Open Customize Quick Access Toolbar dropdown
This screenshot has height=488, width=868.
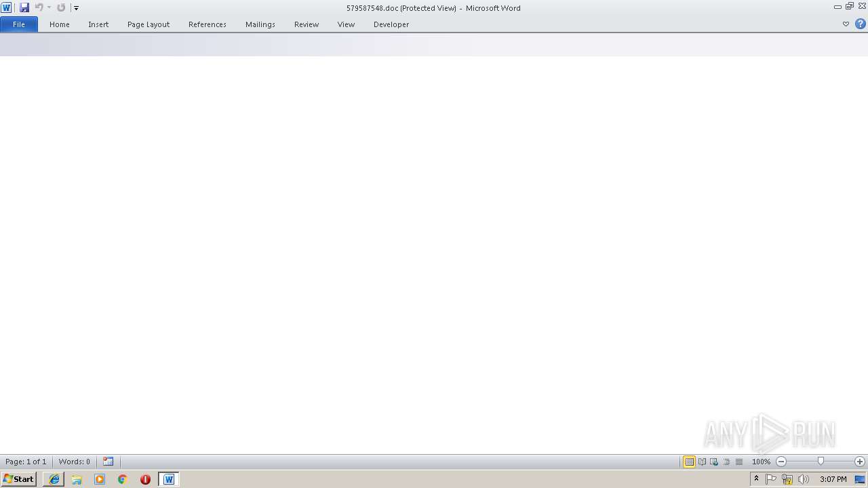(x=76, y=8)
